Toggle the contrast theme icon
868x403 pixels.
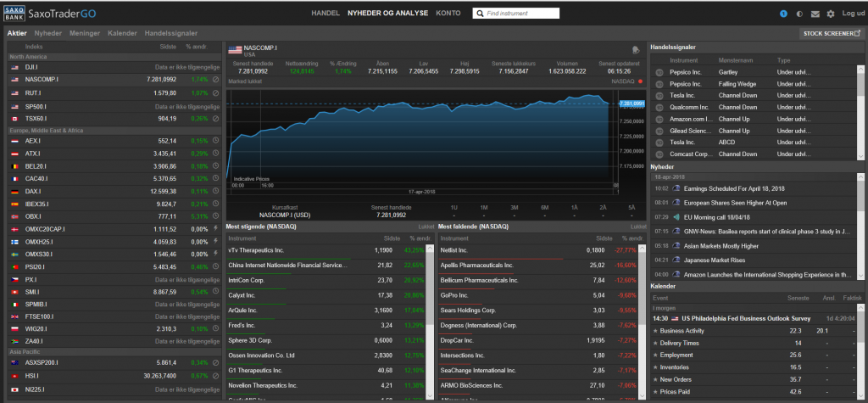[x=799, y=14]
